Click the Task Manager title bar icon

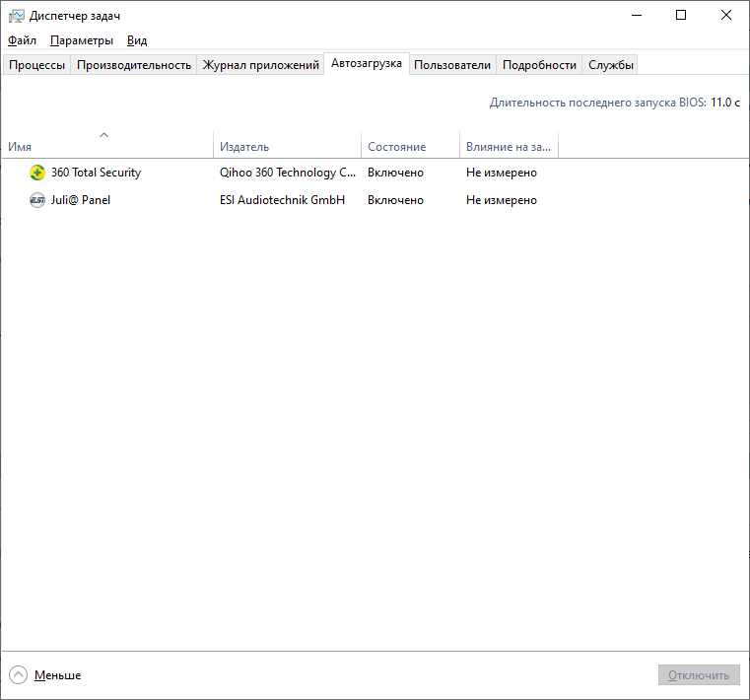[17, 16]
